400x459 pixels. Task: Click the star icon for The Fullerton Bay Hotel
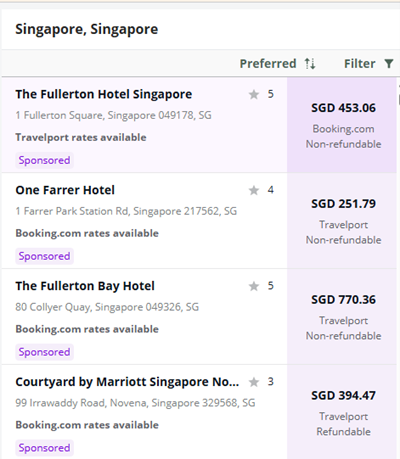click(x=254, y=286)
